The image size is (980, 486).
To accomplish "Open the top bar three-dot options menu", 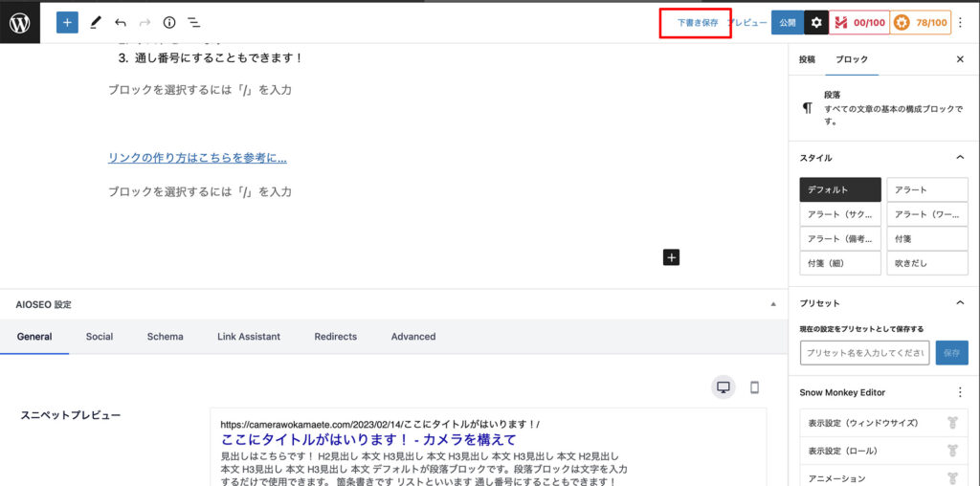I will click(961, 23).
